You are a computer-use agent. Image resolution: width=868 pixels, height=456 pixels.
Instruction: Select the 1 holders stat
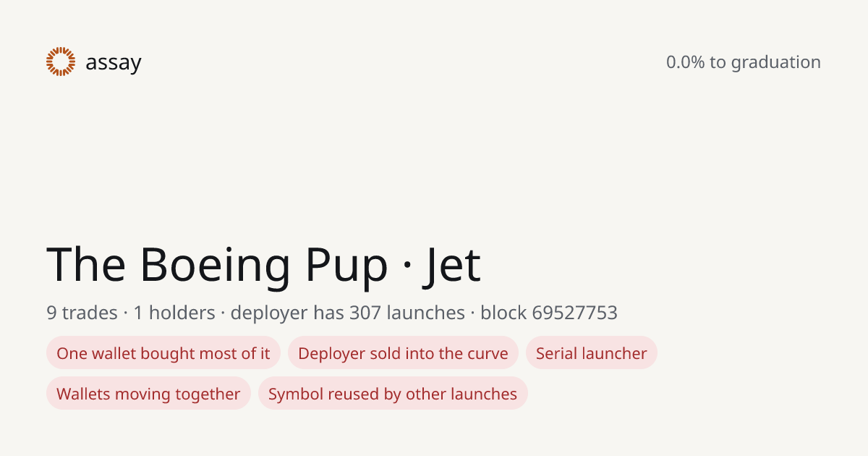[x=174, y=313]
